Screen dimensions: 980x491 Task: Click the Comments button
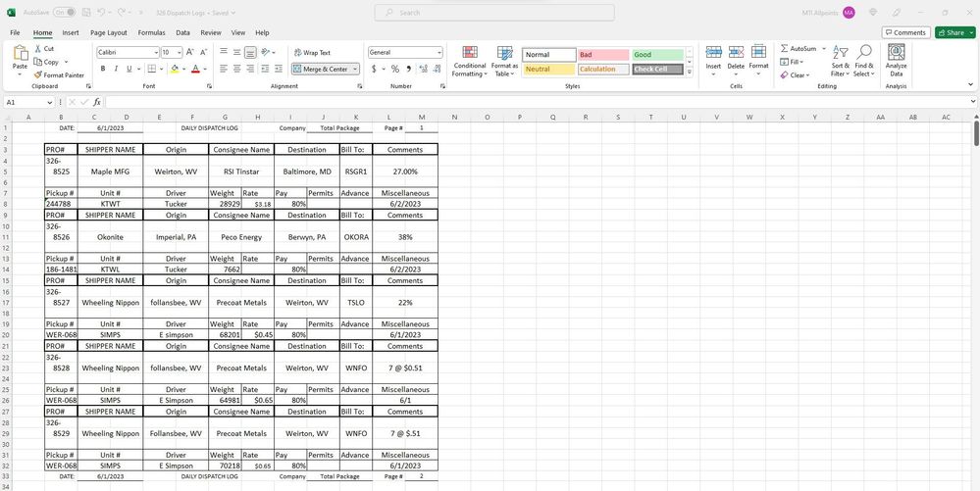click(905, 32)
